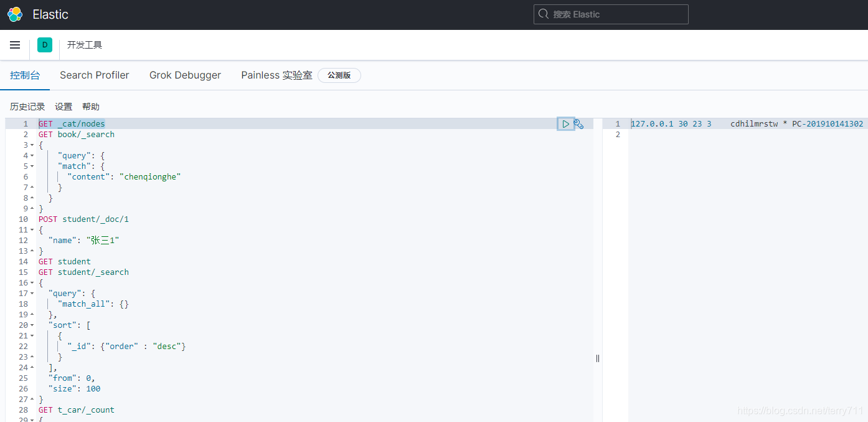Viewport: 868px width, 422px height.
Task: Run request with the play icon
Action: pos(565,124)
